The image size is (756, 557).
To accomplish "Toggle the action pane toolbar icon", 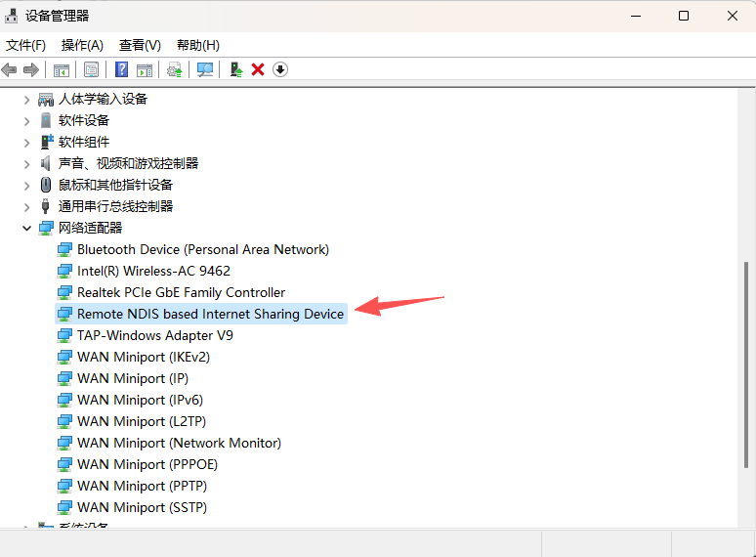I will [x=145, y=70].
